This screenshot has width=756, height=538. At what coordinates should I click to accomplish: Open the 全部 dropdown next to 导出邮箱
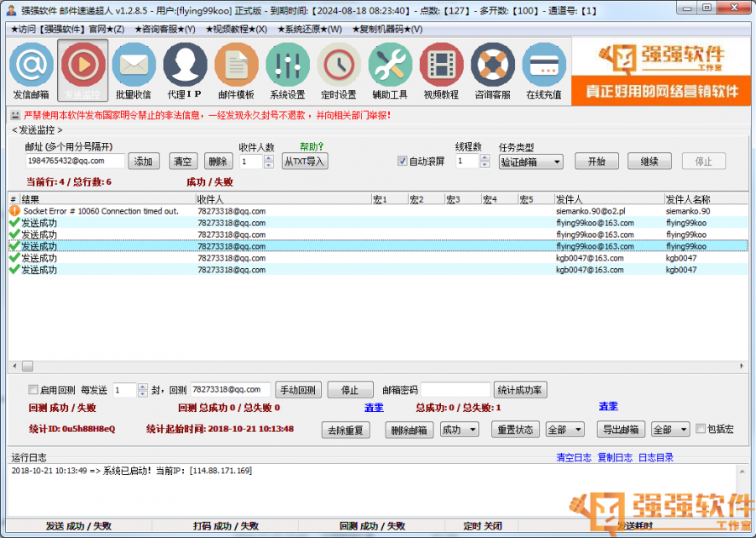[x=670, y=430]
